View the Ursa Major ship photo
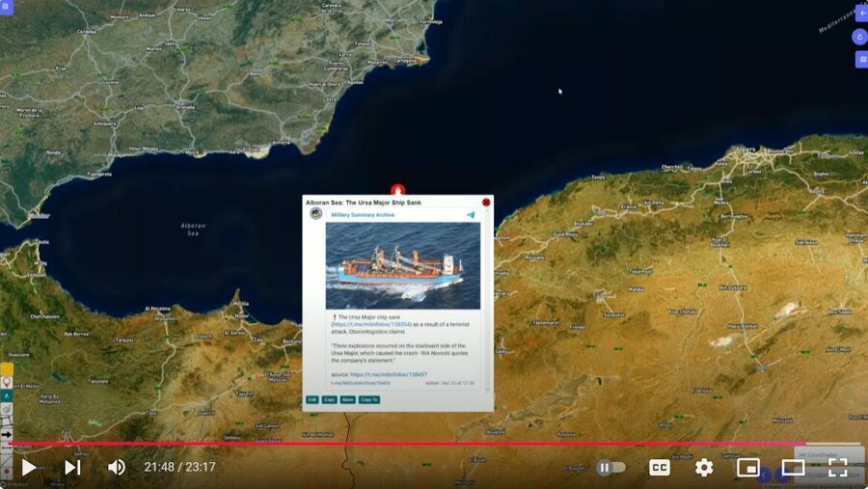868x489 pixels. [403, 266]
